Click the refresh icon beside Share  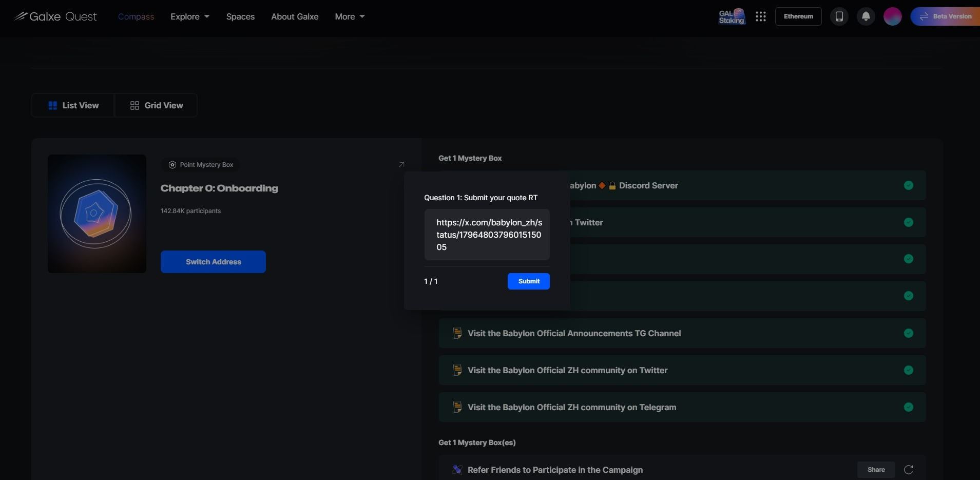point(909,470)
